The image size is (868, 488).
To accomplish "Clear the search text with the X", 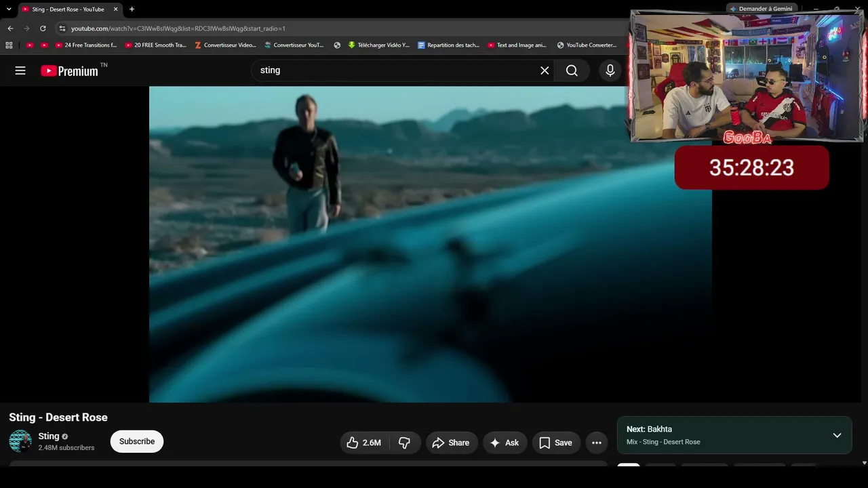I will click(545, 70).
